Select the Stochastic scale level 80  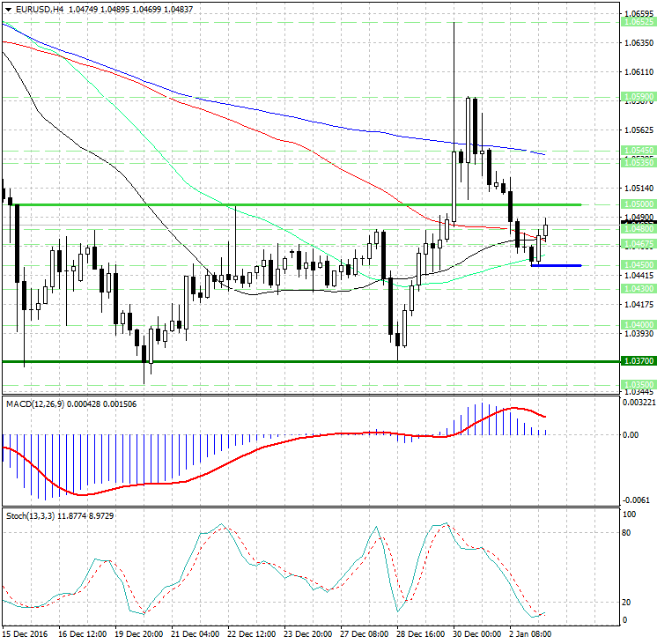coord(626,533)
